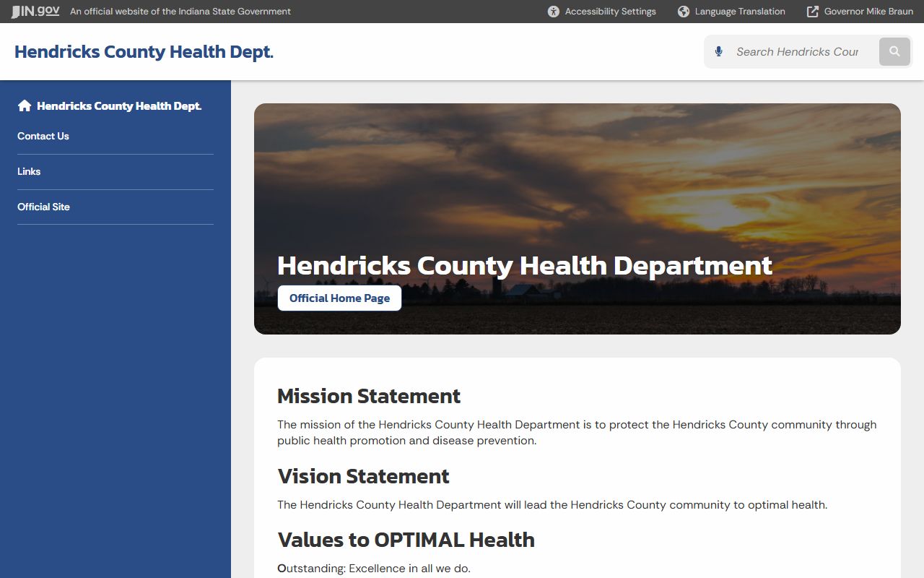The width and height of the screenshot is (924, 578).
Task: Click the external link icon beside Governor
Action: 813,12
